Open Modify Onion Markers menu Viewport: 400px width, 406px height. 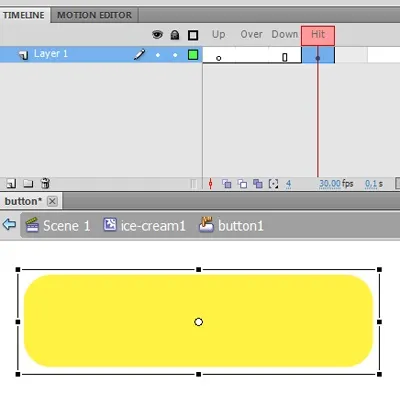point(273,184)
